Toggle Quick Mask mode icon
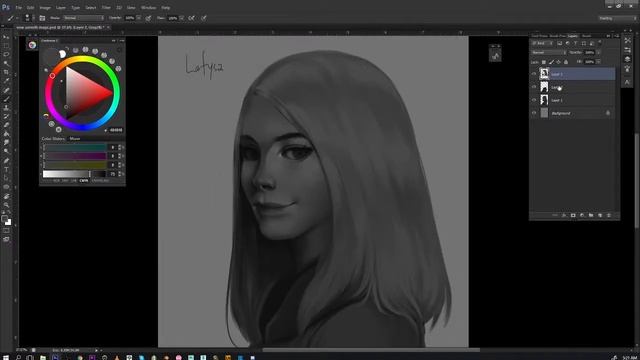Viewport: 640px width, 360px height. 6,231
